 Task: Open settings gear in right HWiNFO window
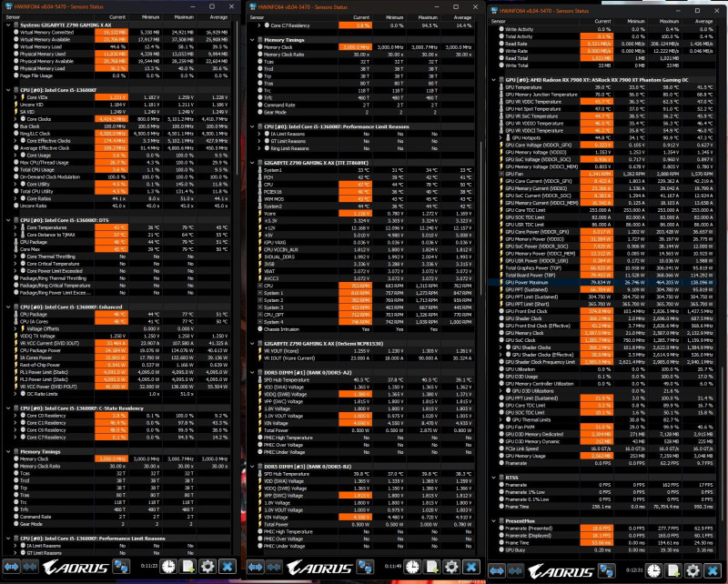(x=693, y=571)
